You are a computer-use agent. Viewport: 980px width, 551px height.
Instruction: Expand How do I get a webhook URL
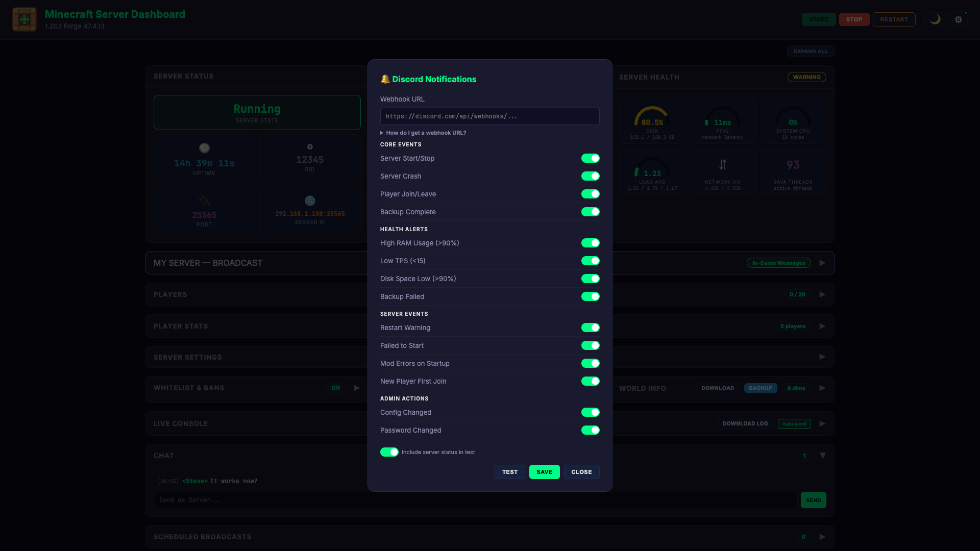coord(423,133)
